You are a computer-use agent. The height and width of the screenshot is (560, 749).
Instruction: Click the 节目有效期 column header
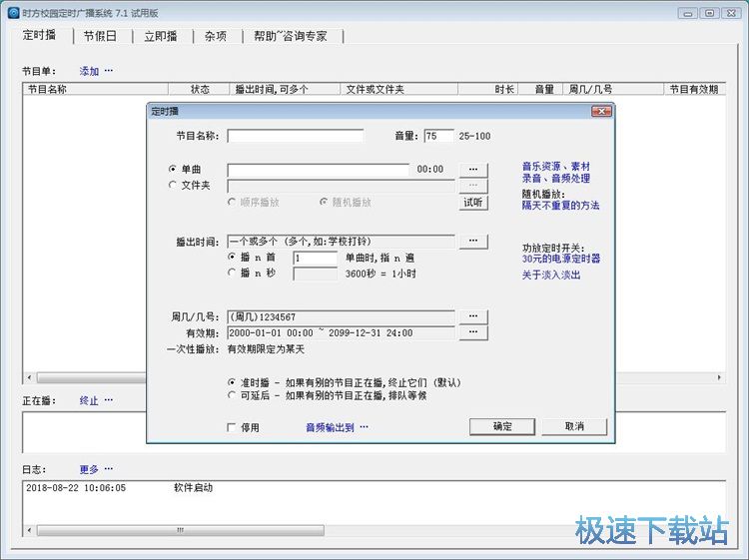[695, 89]
